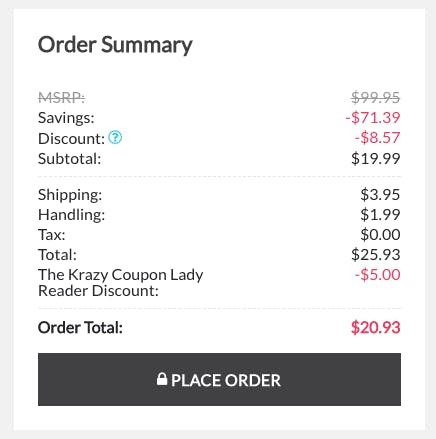Click the Tax $0.00 value

[380, 235]
